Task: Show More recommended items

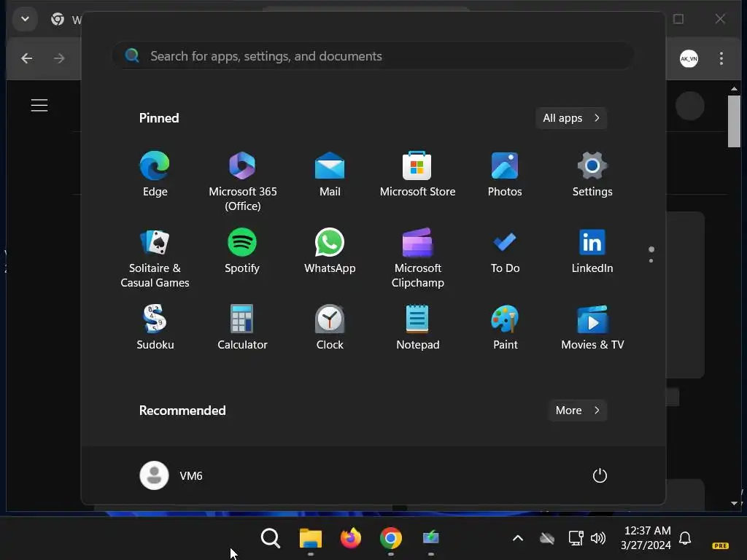Action: pyautogui.click(x=578, y=411)
